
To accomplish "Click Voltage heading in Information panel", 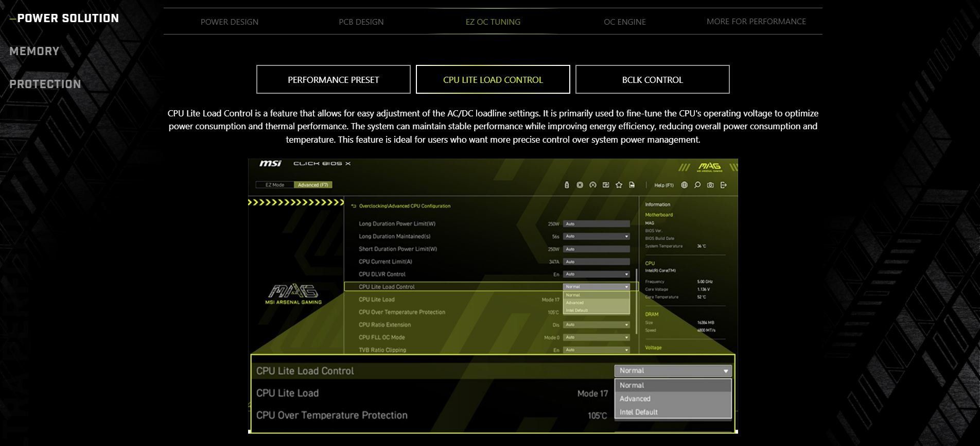I will pos(653,348).
